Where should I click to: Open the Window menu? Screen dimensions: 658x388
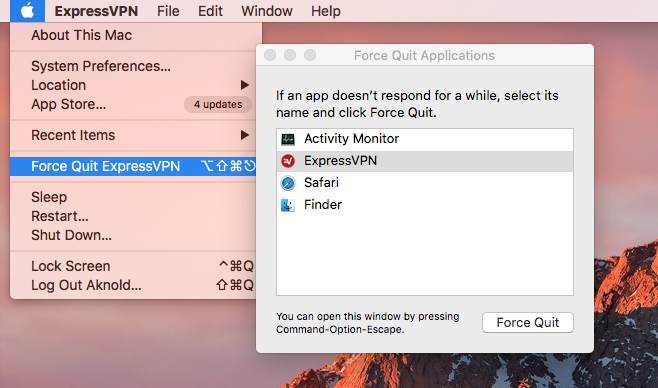click(266, 11)
